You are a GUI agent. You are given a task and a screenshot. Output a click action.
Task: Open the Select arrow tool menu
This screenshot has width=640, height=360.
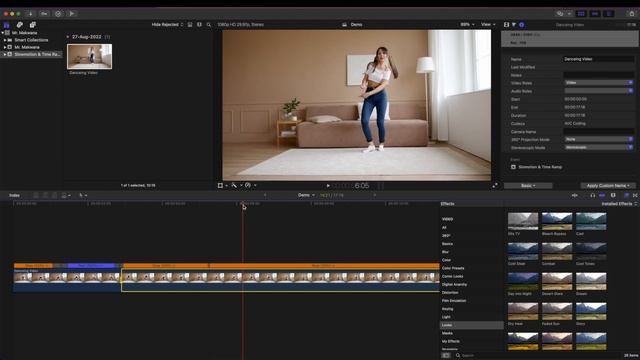click(82, 196)
